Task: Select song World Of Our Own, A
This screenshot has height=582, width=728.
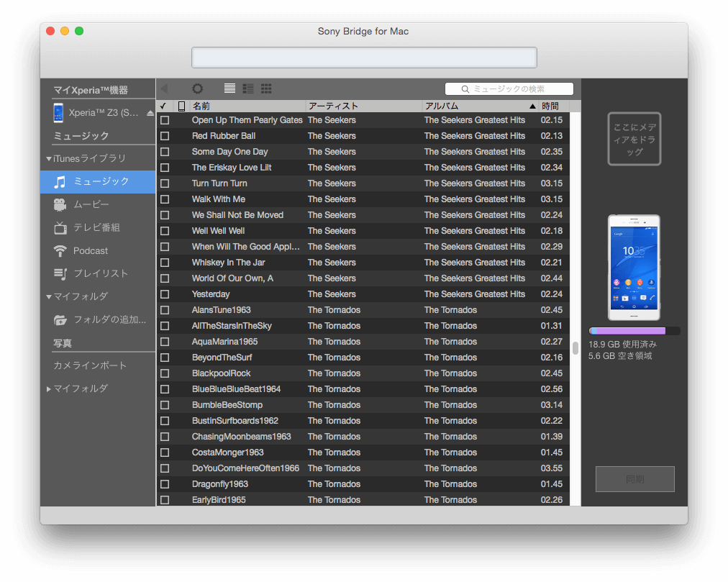Action: point(232,278)
